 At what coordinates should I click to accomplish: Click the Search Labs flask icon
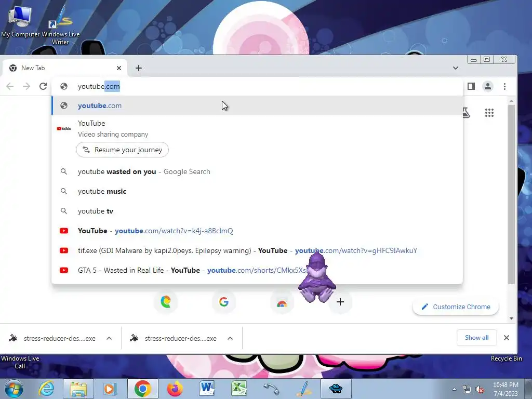pos(466,113)
